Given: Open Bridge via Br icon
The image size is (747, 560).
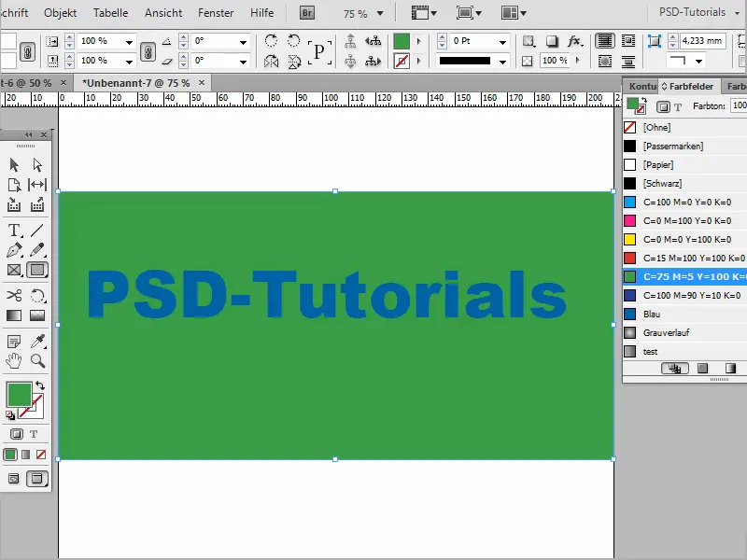Looking at the screenshot, I should coord(307,13).
